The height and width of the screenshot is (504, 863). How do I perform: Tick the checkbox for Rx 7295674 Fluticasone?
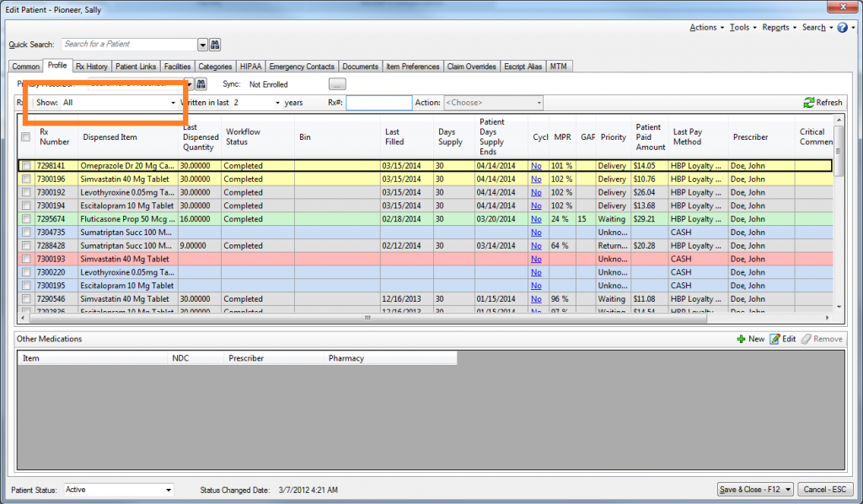(x=26, y=219)
